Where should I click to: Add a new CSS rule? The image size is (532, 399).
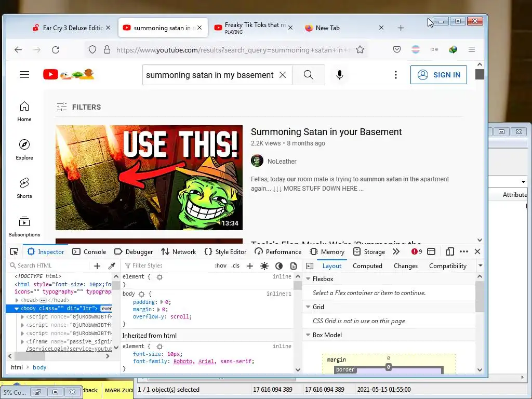250,265
